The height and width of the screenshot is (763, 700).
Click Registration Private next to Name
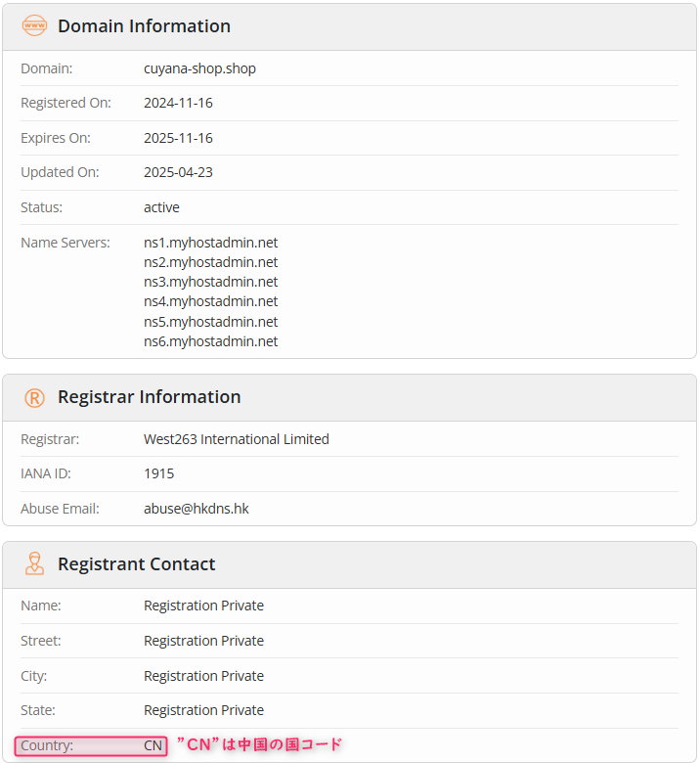[203, 606]
